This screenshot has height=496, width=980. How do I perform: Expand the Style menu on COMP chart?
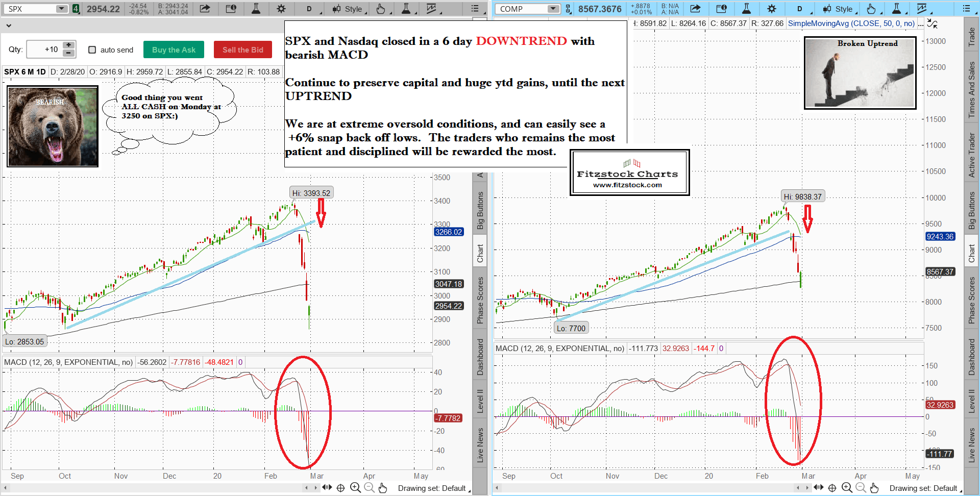click(x=840, y=9)
